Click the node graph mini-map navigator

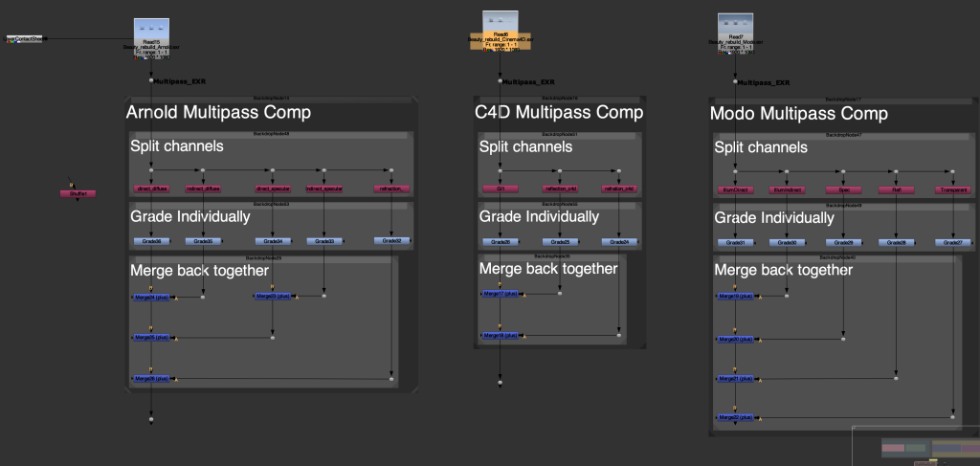[x=916, y=446]
